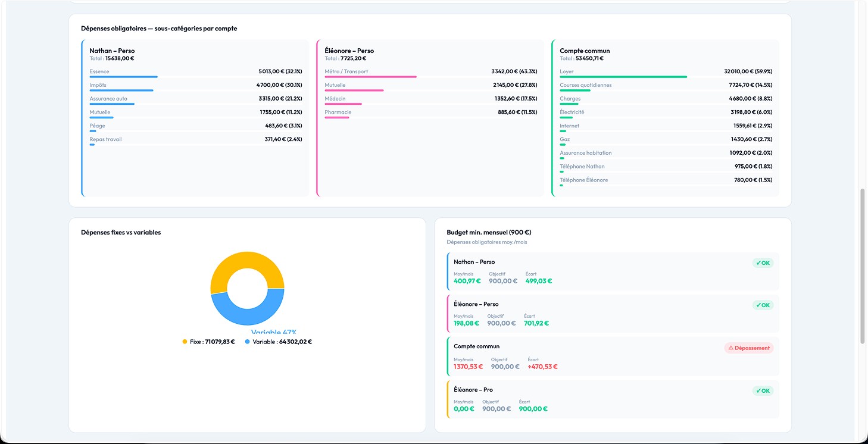Click the Téléphone Nathan category label

(x=582, y=167)
